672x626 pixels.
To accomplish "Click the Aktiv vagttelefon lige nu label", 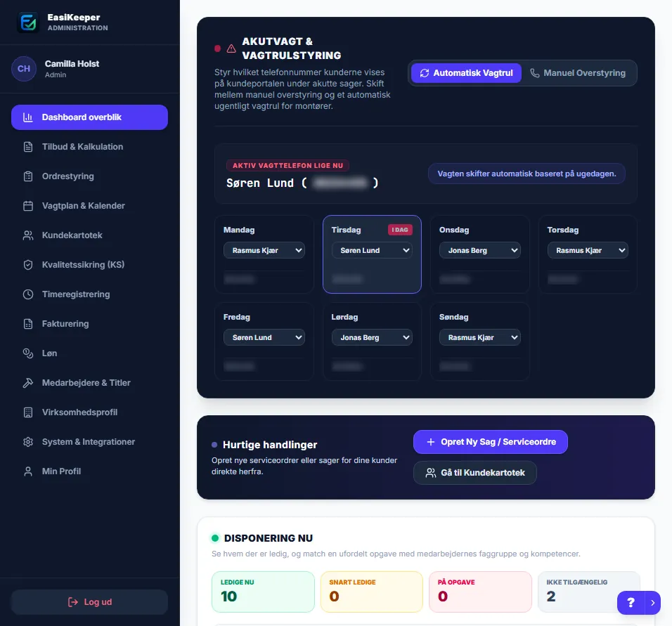I will coord(287,166).
